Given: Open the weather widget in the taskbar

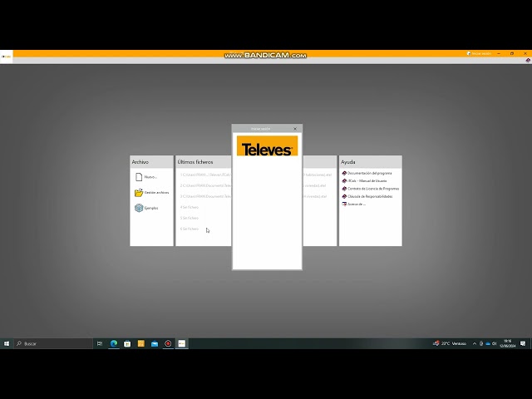Looking at the screenshot, I should [450, 343].
